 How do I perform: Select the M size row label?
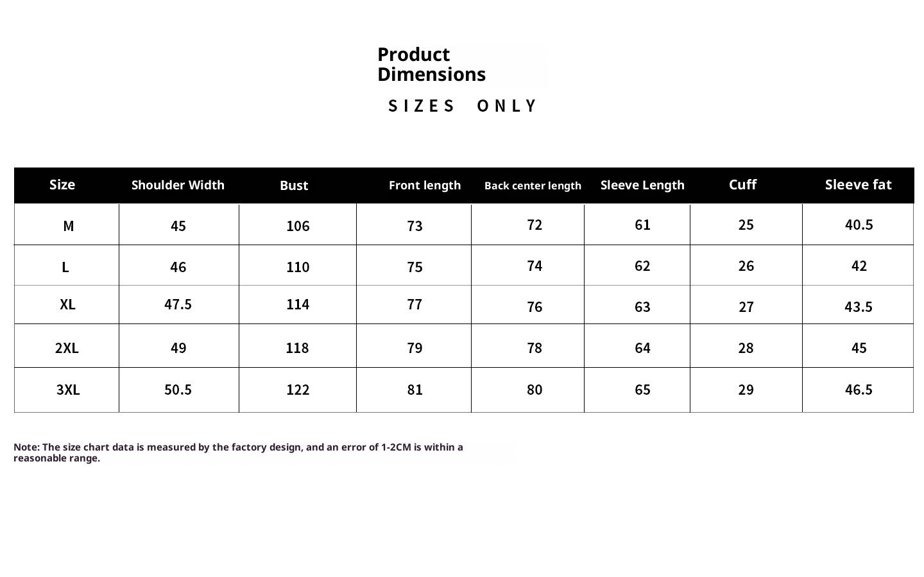pos(68,226)
